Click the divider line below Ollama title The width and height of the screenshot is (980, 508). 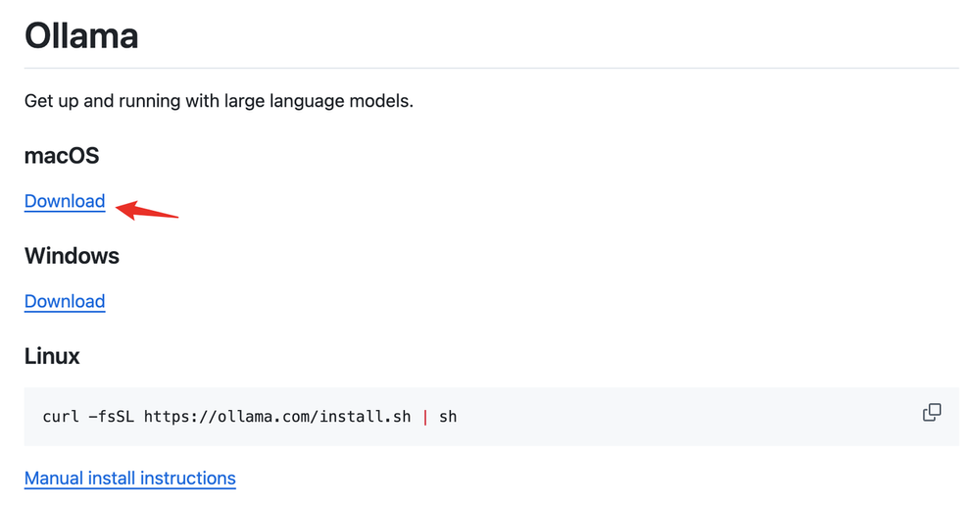point(491,68)
